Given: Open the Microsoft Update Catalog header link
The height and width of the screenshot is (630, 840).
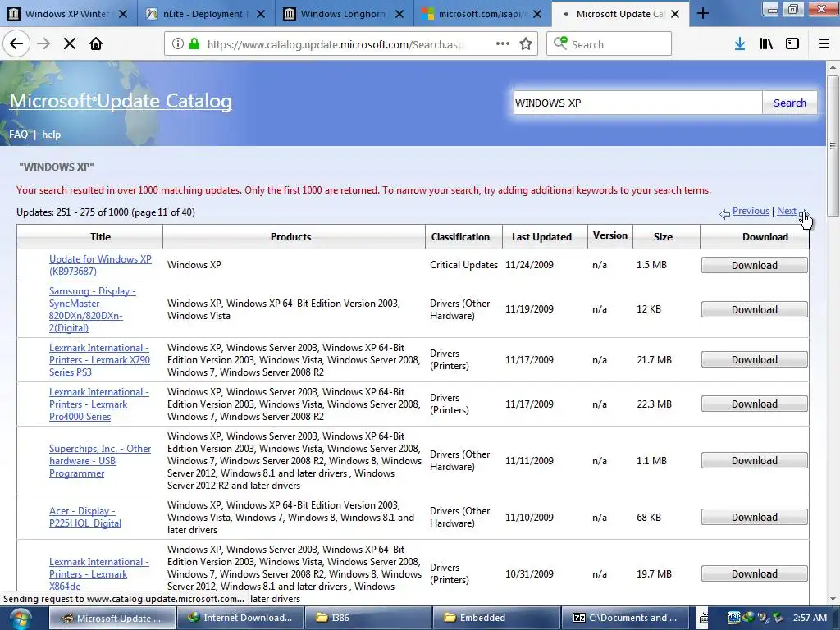Looking at the screenshot, I should click(121, 101).
